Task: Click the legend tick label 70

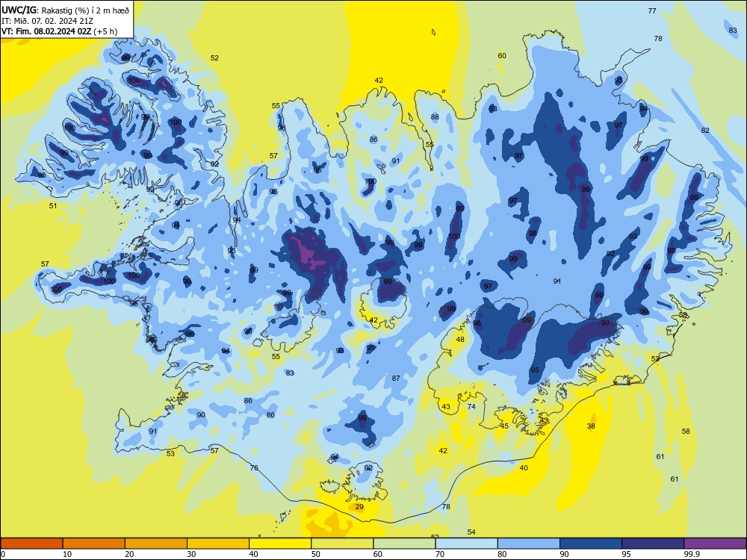Action: coord(440,554)
